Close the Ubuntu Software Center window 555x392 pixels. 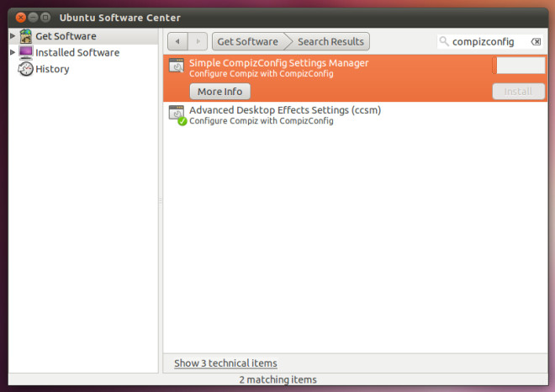(21, 17)
